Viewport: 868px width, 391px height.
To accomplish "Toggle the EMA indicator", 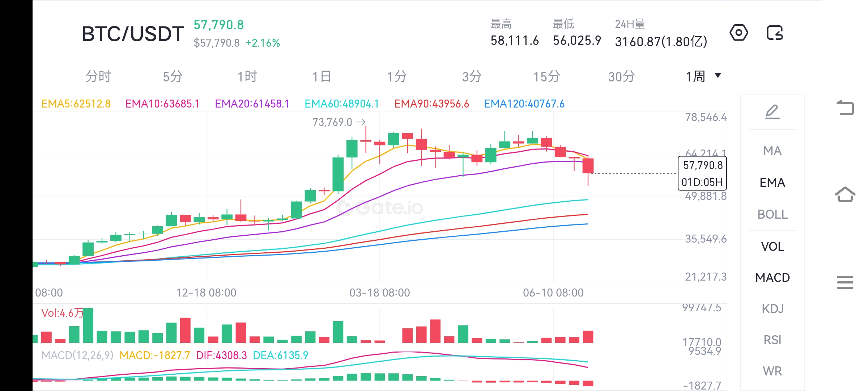I will tap(772, 182).
